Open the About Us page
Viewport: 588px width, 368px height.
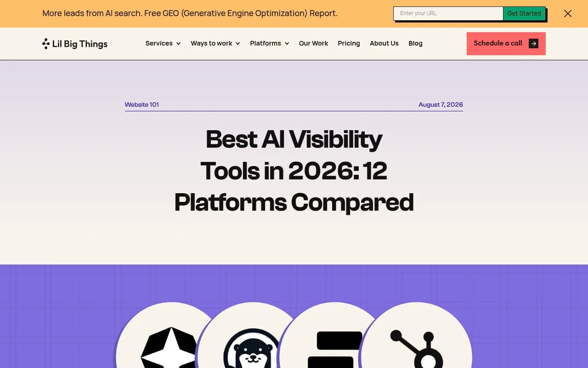pyautogui.click(x=384, y=43)
